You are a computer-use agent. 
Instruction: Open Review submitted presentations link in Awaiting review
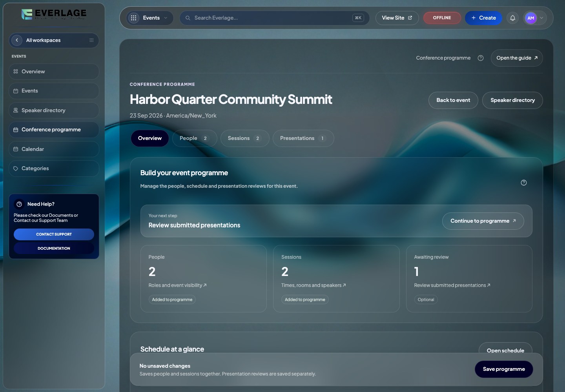(x=452, y=285)
